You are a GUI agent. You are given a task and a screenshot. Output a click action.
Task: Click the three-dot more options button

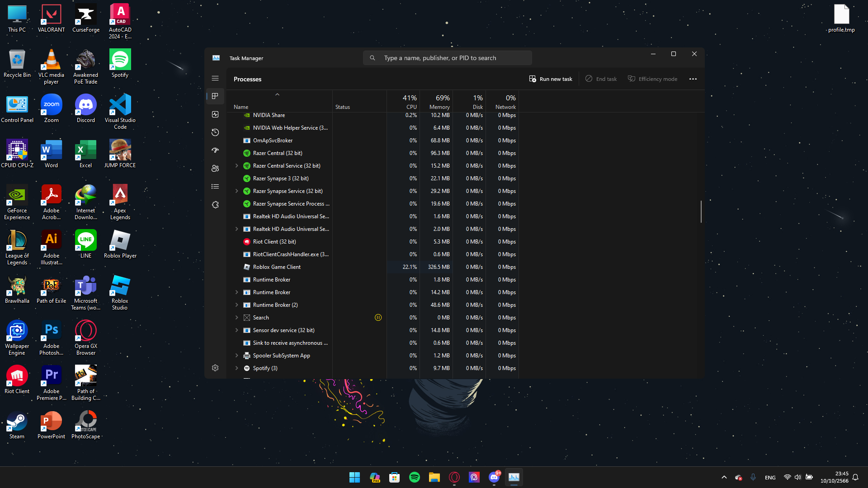coord(693,79)
